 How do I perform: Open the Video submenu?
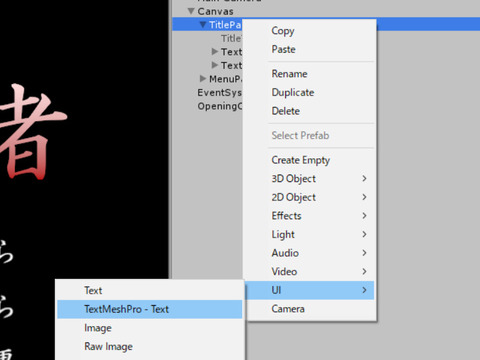click(310, 272)
